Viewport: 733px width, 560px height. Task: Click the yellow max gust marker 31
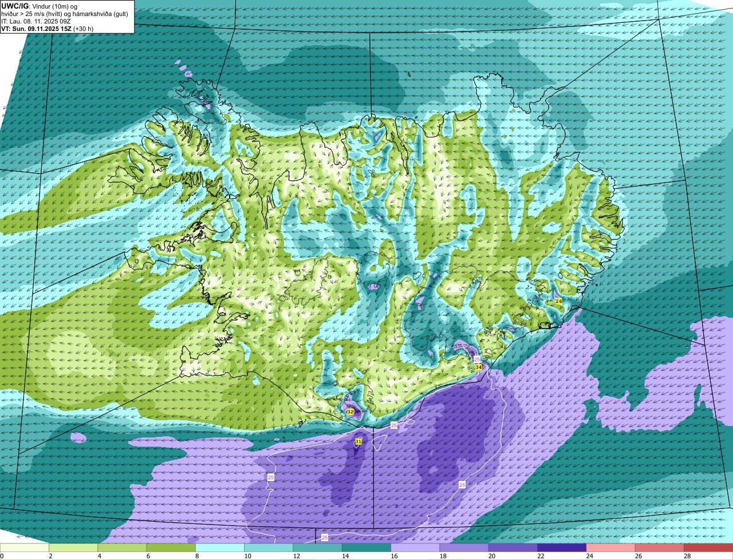358,441
